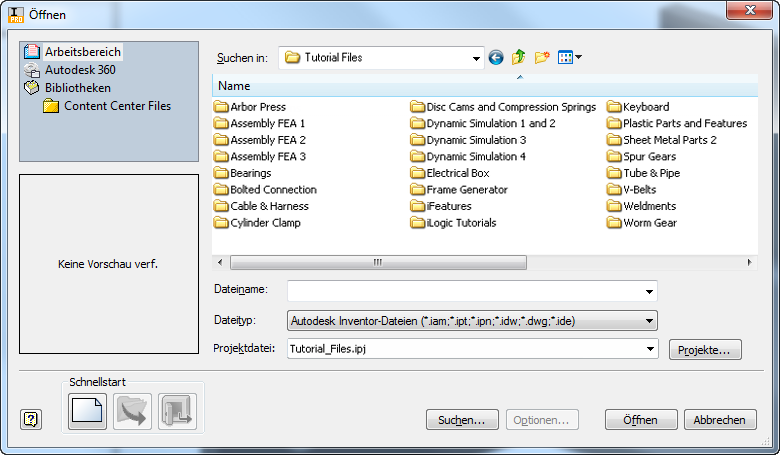The height and width of the screenshot is (455, 780).
Task: Click the Abbrechen button
Action: 720,420
